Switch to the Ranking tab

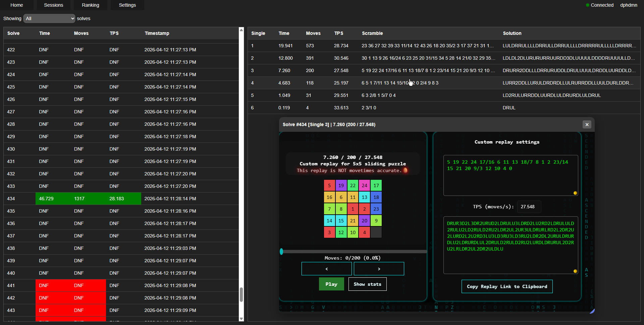91,5
